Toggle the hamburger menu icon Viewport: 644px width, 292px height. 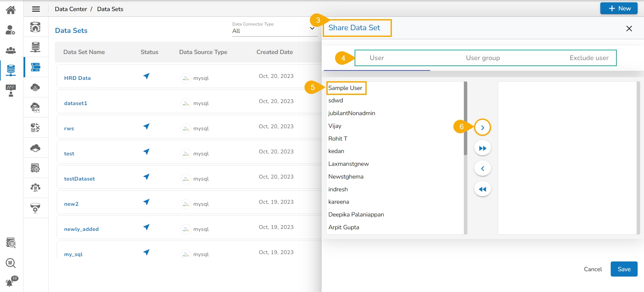pos(36,9)
